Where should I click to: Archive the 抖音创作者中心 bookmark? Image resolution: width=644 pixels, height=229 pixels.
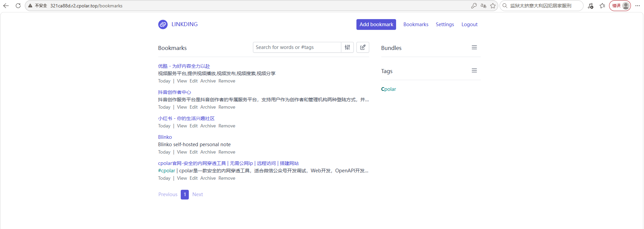pos(208,107)
